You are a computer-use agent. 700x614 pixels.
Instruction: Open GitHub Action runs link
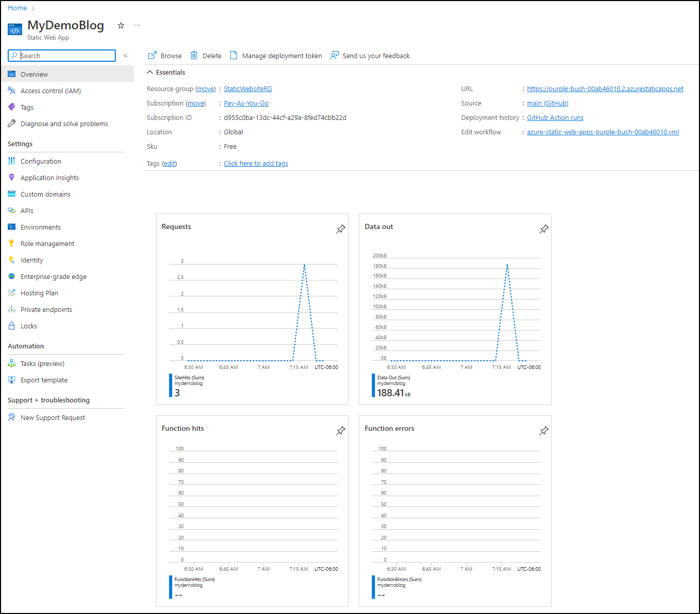[555, 118]
